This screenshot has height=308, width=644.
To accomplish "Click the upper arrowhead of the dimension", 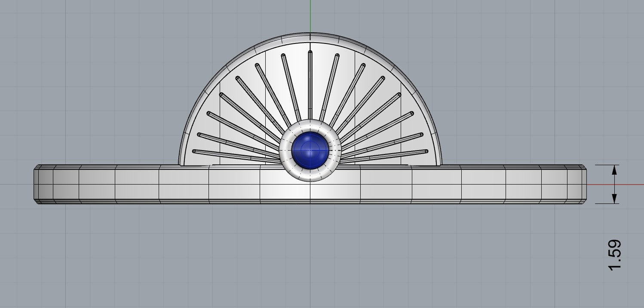I will pyautogui.click(x=615, y=169).
